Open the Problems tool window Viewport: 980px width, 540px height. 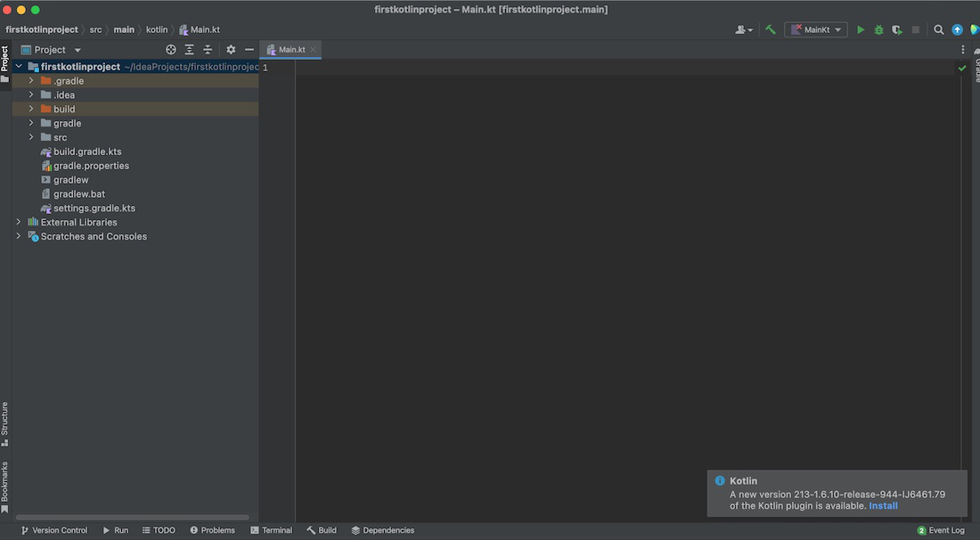(213, 530)
